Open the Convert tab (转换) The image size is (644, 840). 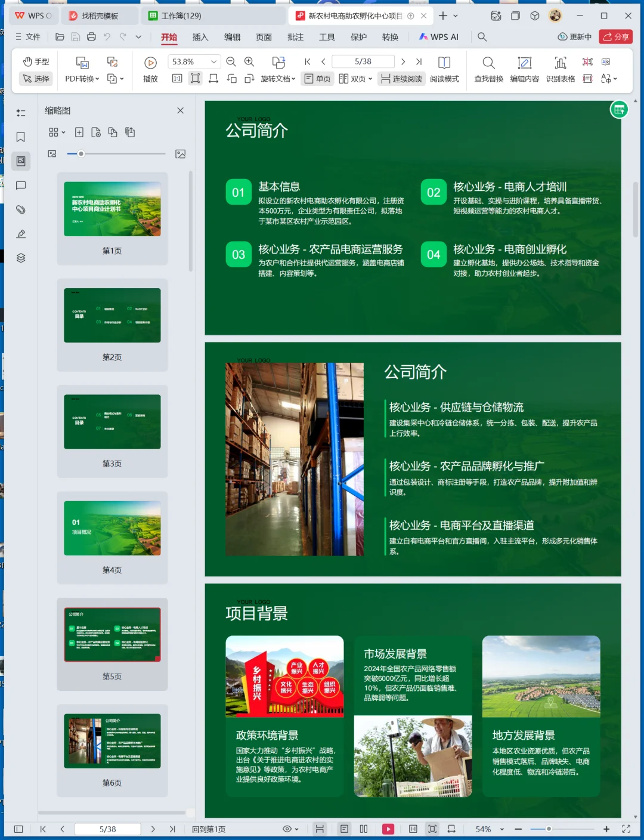click(390, 37)
